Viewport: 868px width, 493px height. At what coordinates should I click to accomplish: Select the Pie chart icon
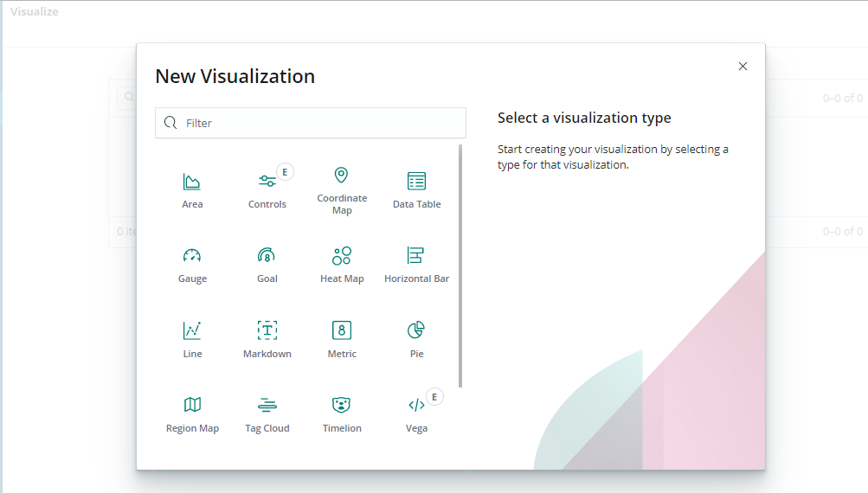415,330
